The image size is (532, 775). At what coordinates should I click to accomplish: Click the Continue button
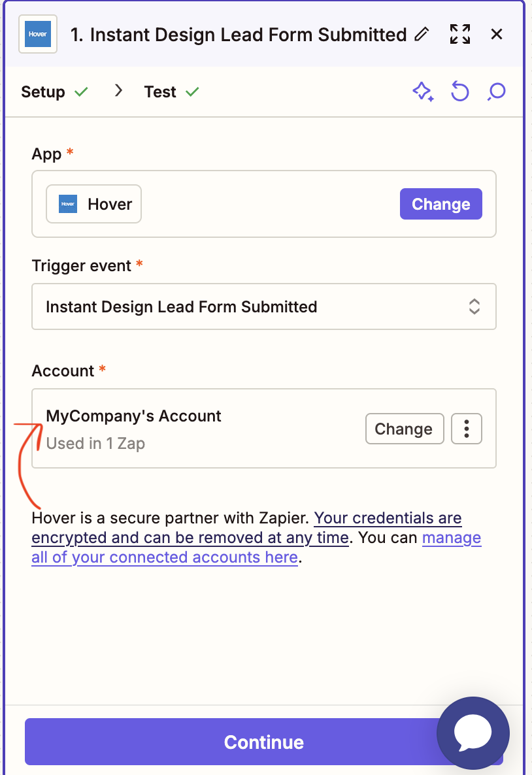point(264,742)
